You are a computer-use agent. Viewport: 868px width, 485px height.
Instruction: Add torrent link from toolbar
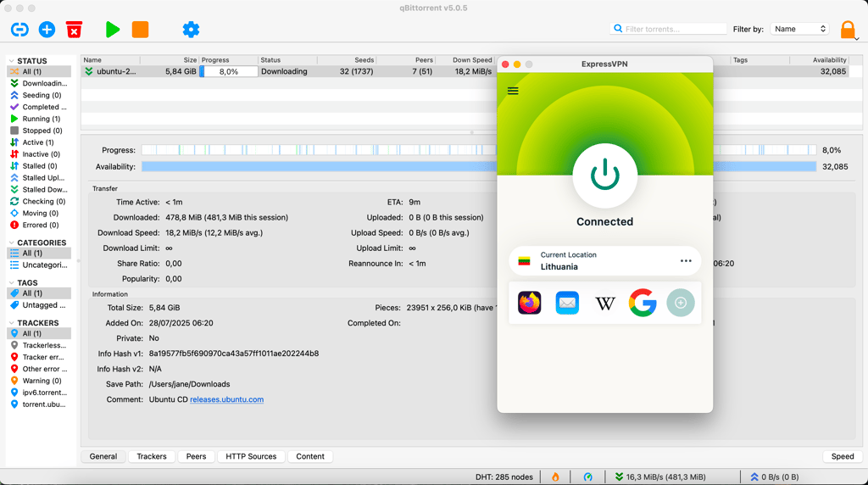coord(19,30)
